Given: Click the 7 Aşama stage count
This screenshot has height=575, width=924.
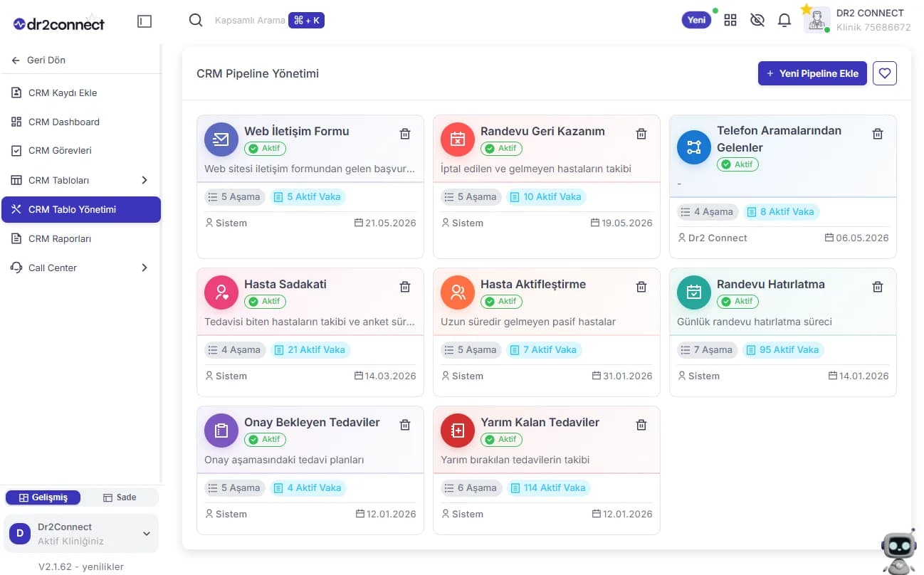Looking at the screenshot, I should pos(706,349).
